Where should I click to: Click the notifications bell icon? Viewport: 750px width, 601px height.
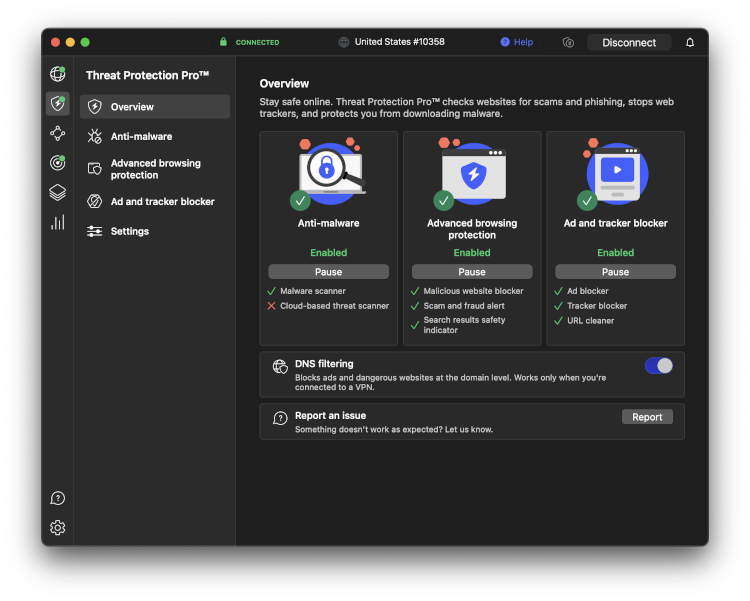pyautogui.click(x=690, y=43)
